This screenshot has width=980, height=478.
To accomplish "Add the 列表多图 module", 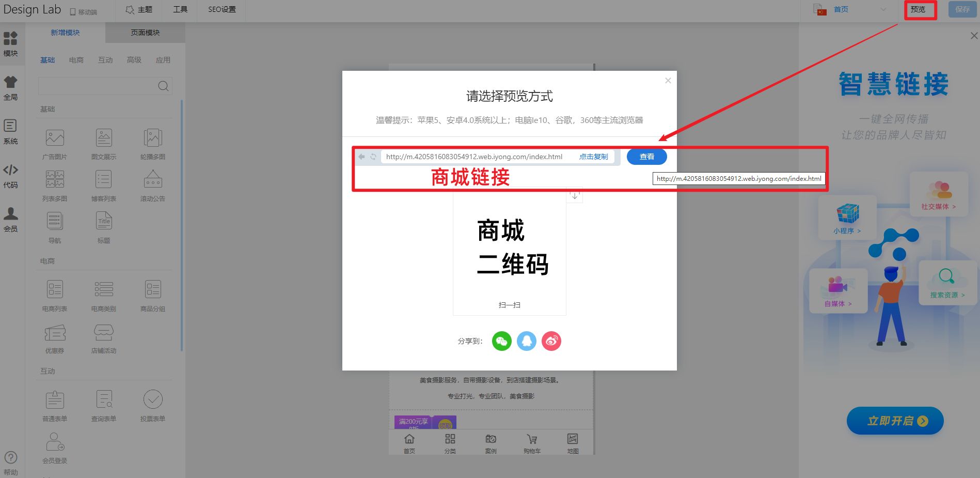I will pyautogui.click(x=55, y=186).
